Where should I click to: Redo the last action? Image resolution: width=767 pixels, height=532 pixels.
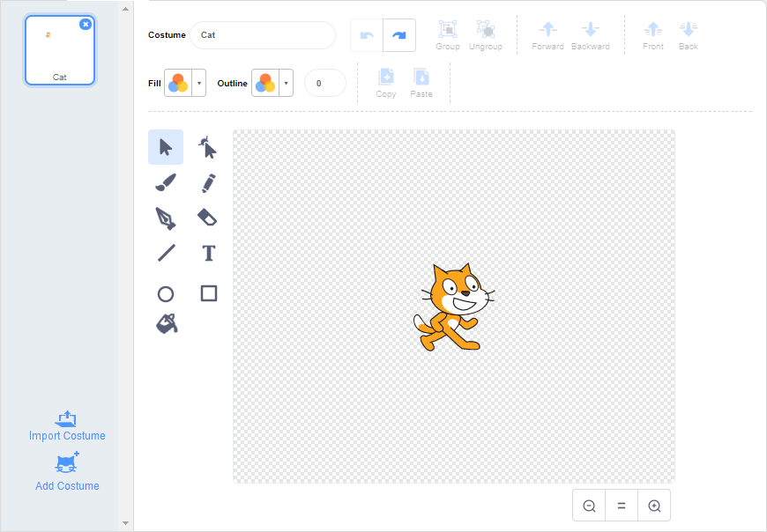click(x=399, y=35)
